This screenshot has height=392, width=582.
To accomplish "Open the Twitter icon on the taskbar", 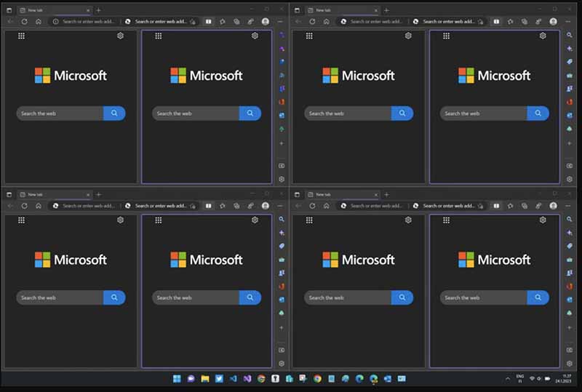I will (219, 379).
